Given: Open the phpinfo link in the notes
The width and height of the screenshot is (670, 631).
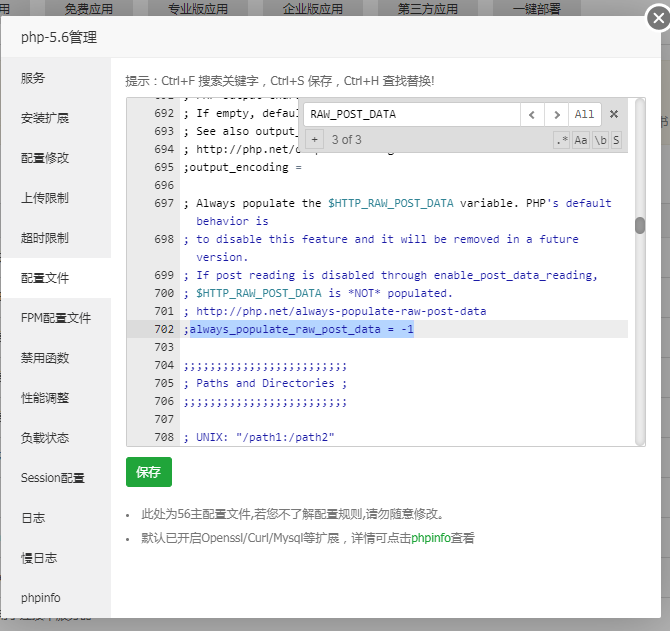Looking at the screenshot, I should (x=431, y=538).
